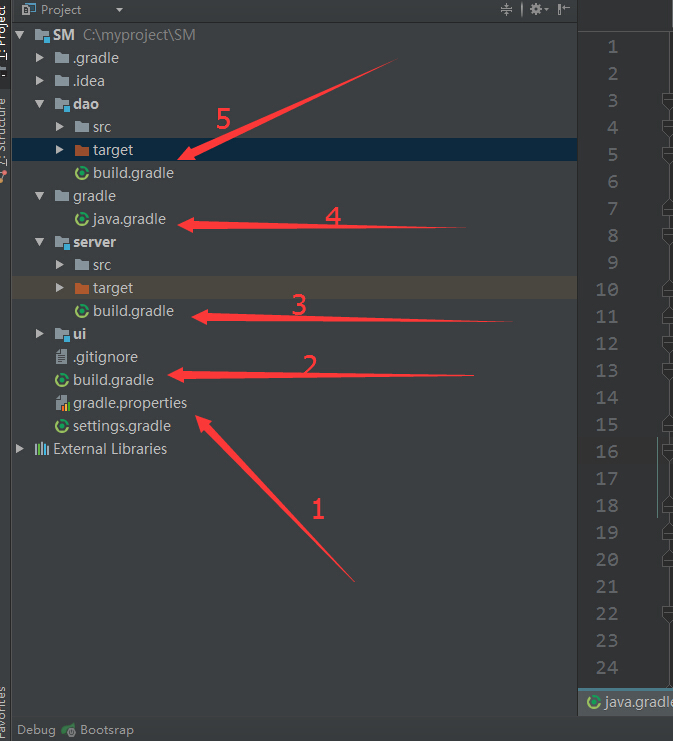The height and width of the screenshot is (741, 673).
Task: Click the dao module folder icon
Action: [62, 104]
